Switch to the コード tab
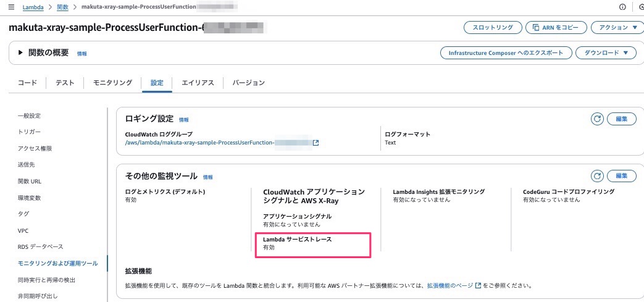Screen dimensions: 644x302 tap(27, 83)
